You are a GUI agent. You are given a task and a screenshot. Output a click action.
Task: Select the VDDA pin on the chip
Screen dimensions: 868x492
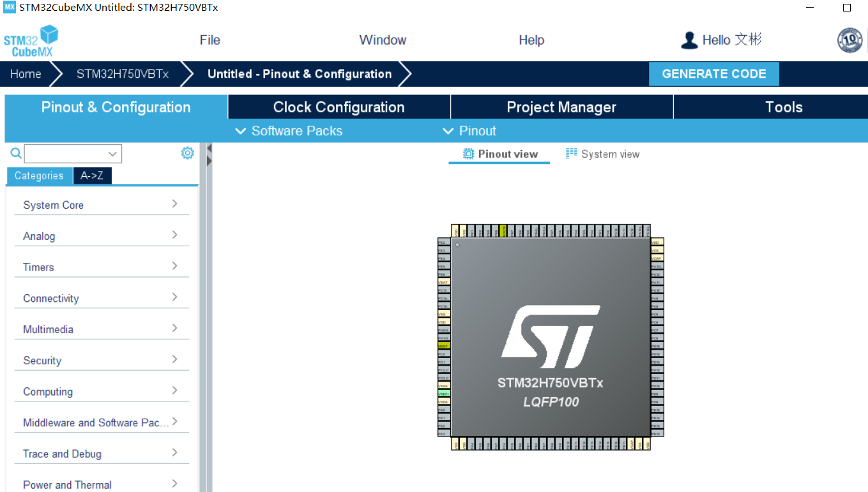coord(444,402)
